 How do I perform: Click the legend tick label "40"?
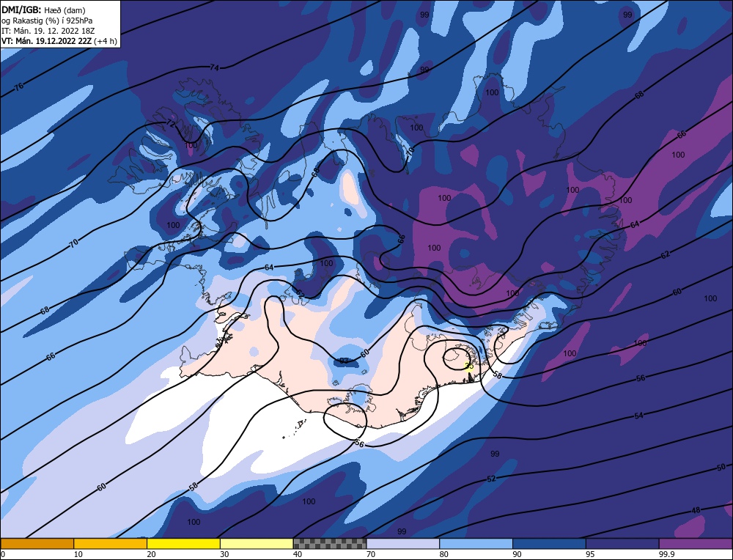tap(298, 554)
